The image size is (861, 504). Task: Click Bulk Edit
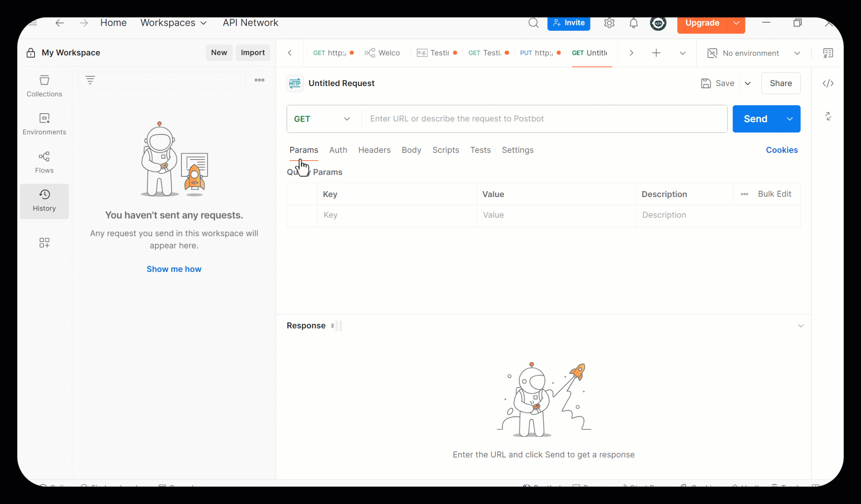click(x=774, y=194)
